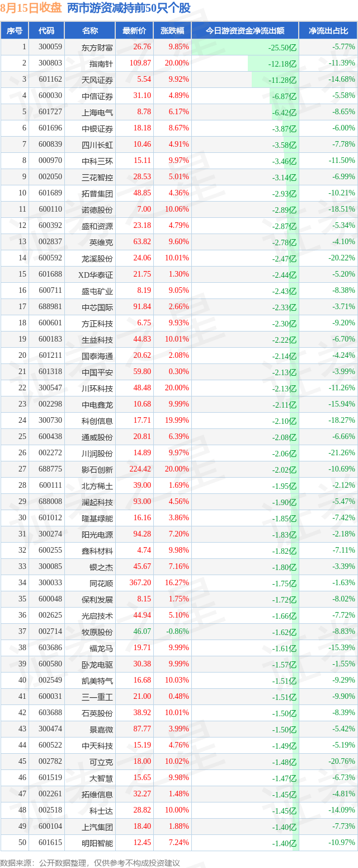
Task: Select stock code 600711
Action: pyautogui.click(x=50, y=291)
